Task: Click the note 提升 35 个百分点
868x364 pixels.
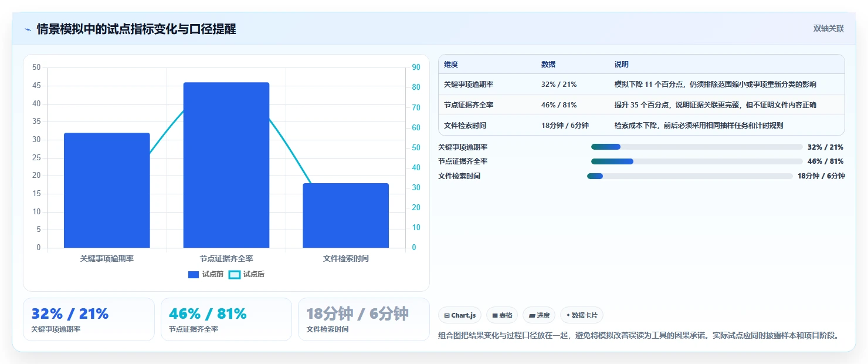Action: tap(715, 105)
